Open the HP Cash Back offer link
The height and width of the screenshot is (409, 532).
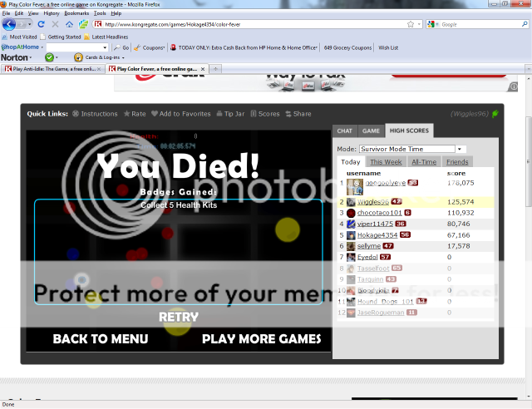[x=244, y=47]
